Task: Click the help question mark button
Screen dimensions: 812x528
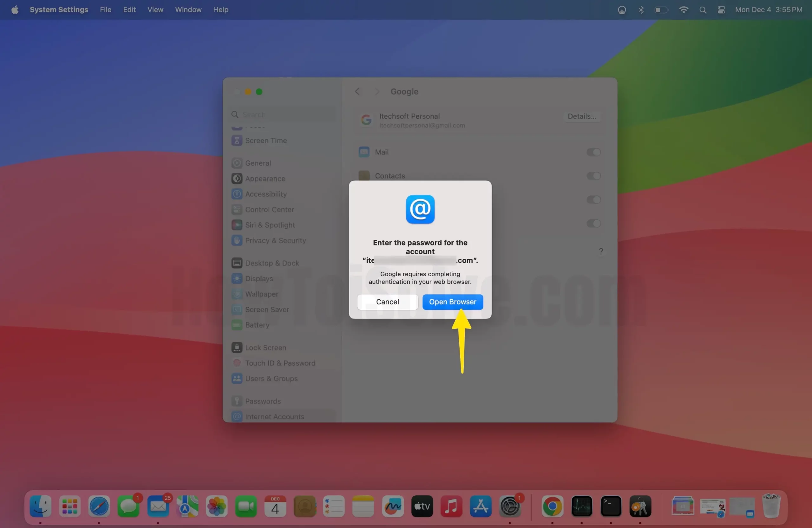Action: (x=601, y=251)
